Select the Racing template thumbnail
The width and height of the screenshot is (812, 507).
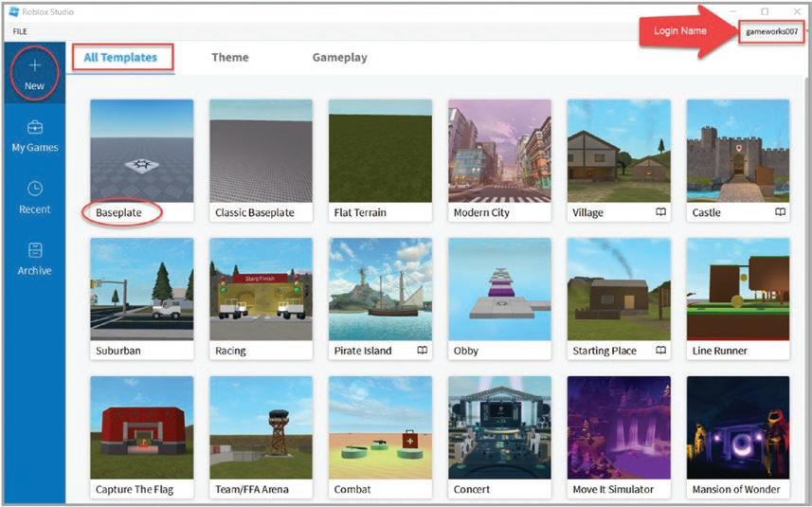[261, 289]
